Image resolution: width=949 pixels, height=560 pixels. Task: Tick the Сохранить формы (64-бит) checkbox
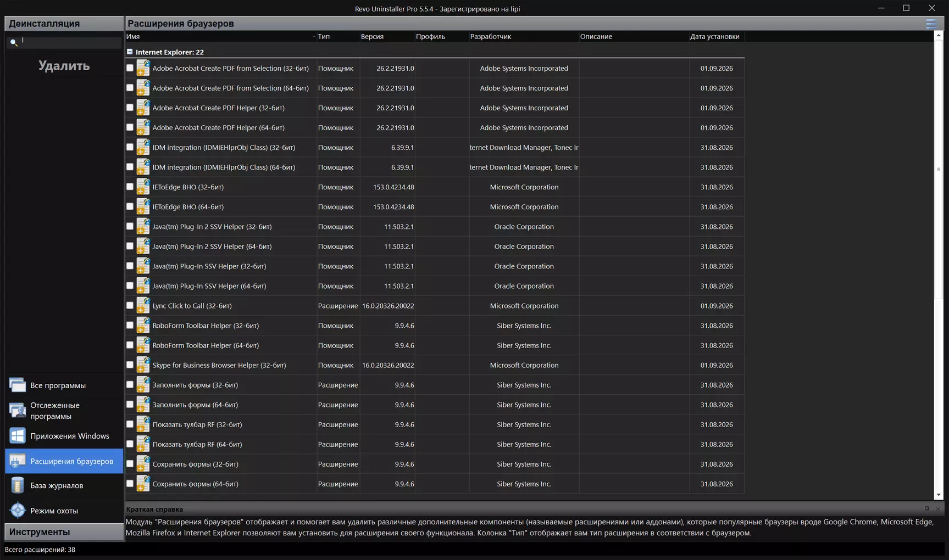tap(130, 483)
